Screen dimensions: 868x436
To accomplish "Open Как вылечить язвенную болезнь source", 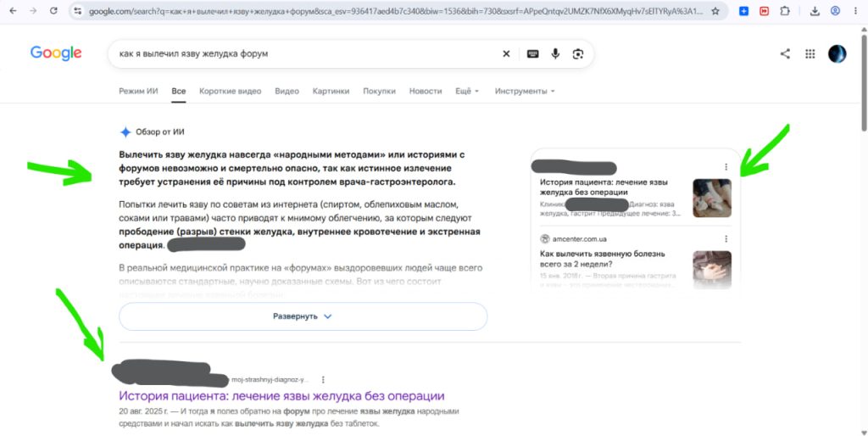I will point(603,259).
